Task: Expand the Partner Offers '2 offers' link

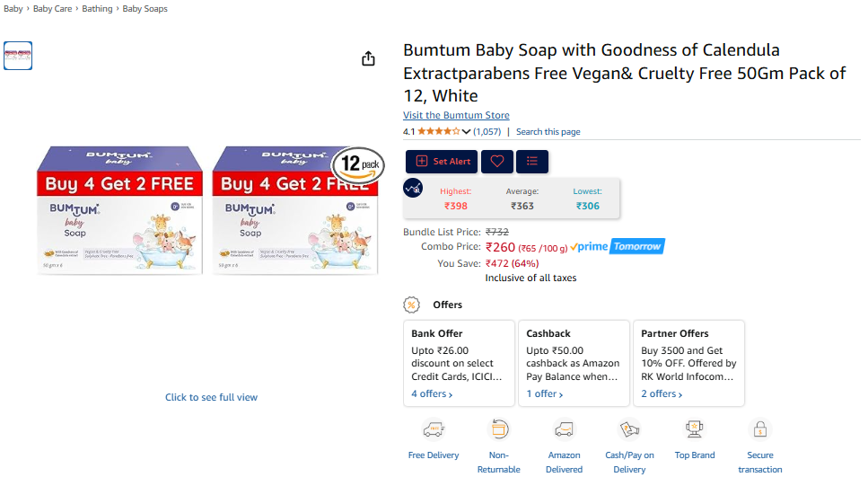Action: [x=660, y=393]
